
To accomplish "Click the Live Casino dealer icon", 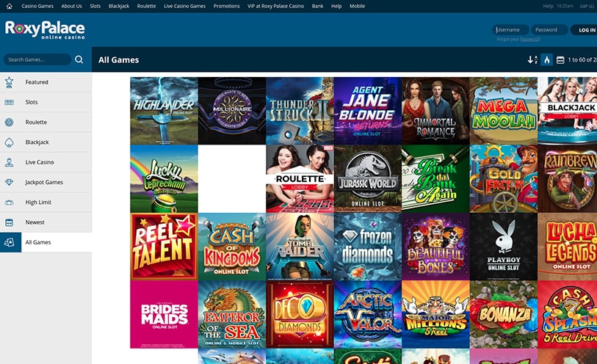I will pyautogui.click(x=9, y=162).
